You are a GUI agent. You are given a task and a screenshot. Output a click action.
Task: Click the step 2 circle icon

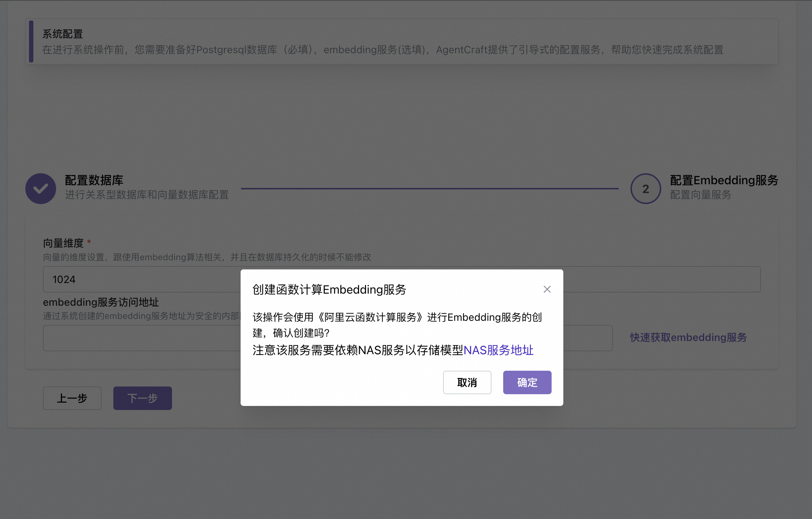tap(645, 189)
